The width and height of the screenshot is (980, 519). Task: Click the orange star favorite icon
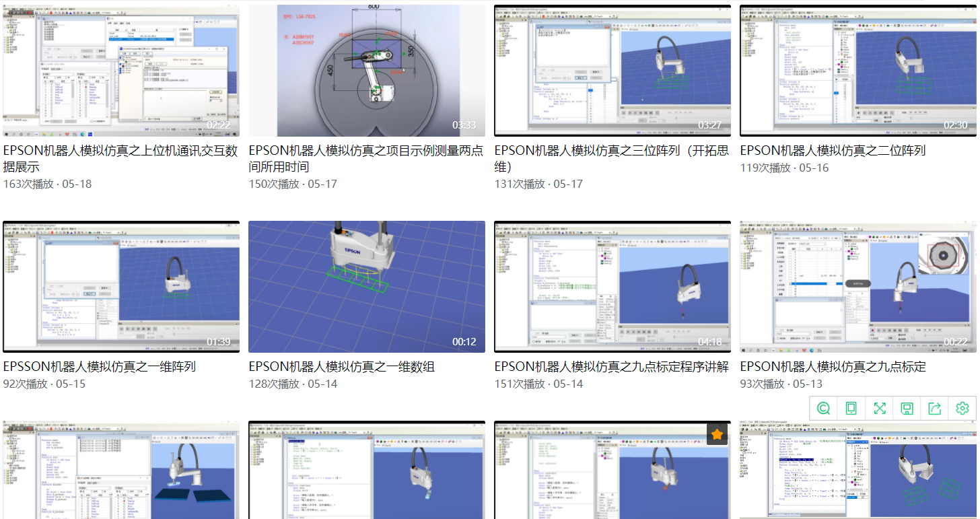coord(717,435)
